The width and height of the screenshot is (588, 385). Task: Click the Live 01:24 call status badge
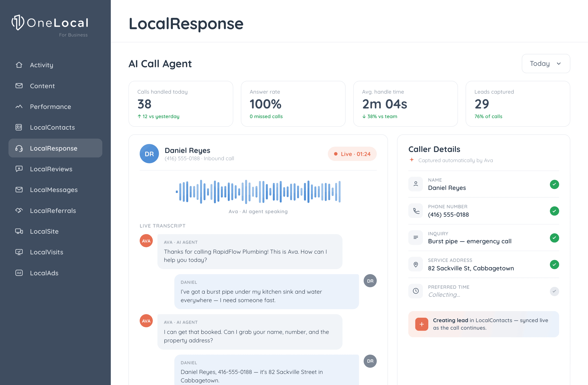352,154
